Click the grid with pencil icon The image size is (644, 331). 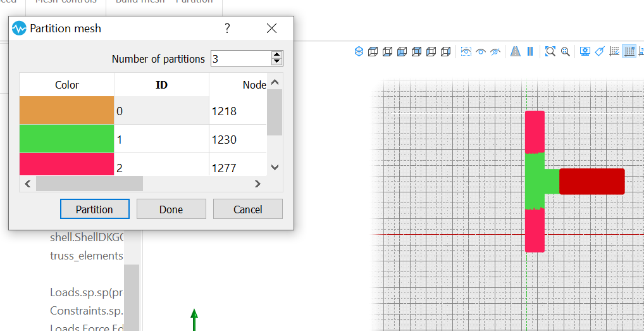point(614,51)
